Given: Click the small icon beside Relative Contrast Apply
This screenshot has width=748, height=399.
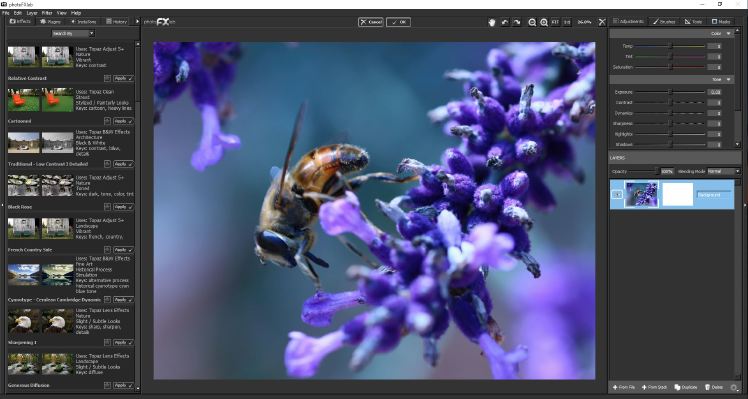Looking at the screenshot, I should [107, 78].
